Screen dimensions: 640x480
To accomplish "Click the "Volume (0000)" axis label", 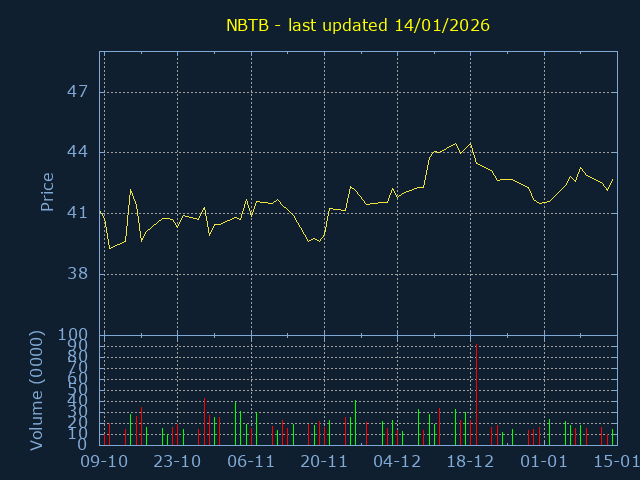I will pos(37,390).
